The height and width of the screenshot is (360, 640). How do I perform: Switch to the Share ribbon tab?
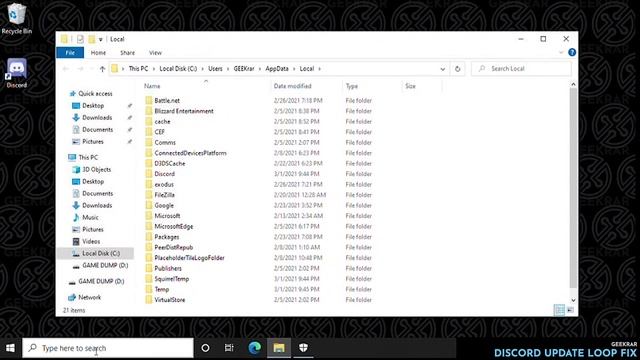[127, 53]
